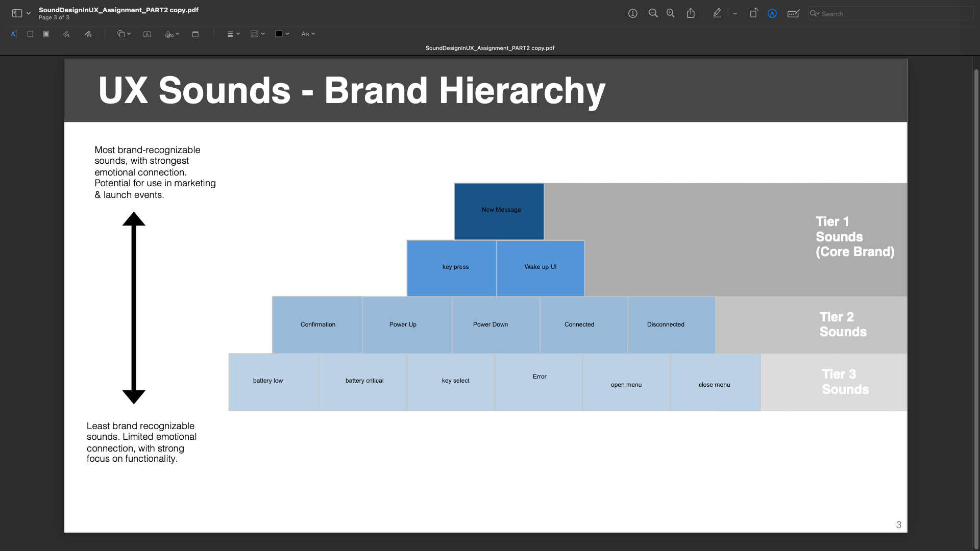
Task: Rotate the page left
Action: 753,13
